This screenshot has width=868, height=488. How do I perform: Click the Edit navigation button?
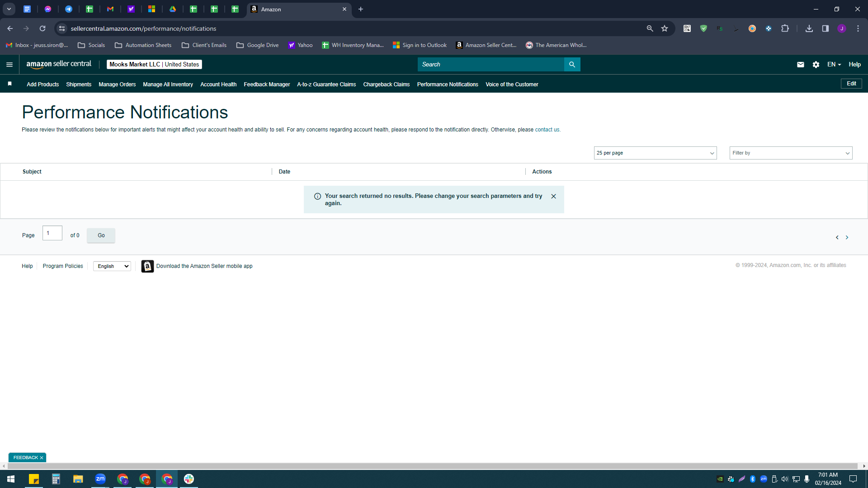pyautogui.click(x=851, y=84)
